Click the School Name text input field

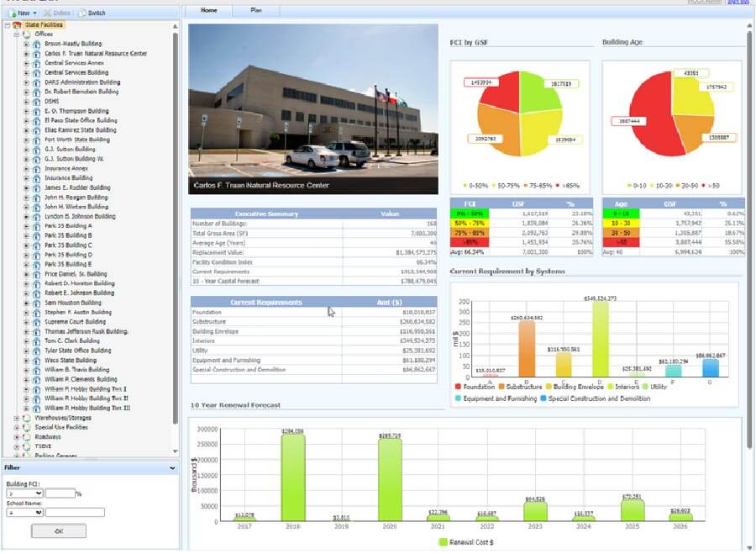(75, 513)
